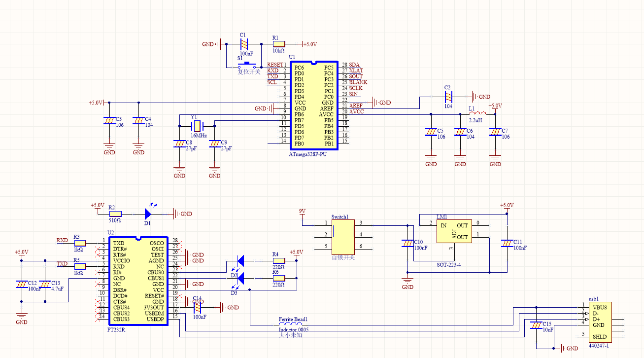Click the 9V power port label
Image resolution: width=644 pixels, height=358 pixels.
click(303, 211)
